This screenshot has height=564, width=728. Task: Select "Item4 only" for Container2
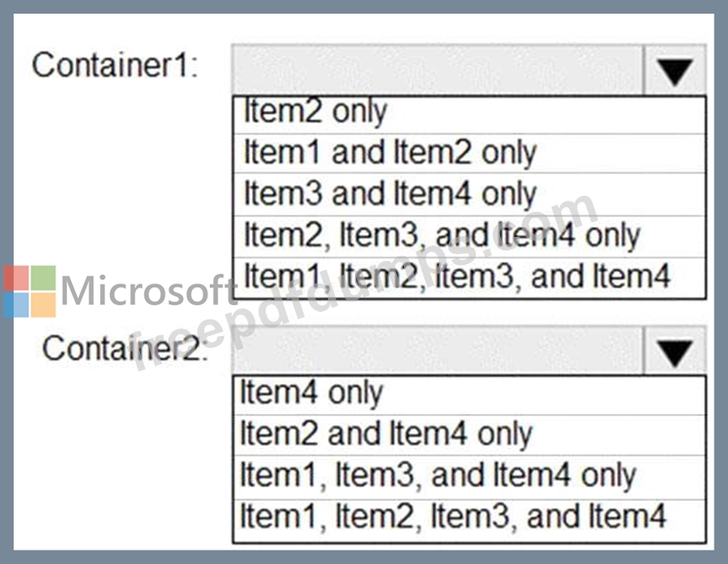click(469, 395)
